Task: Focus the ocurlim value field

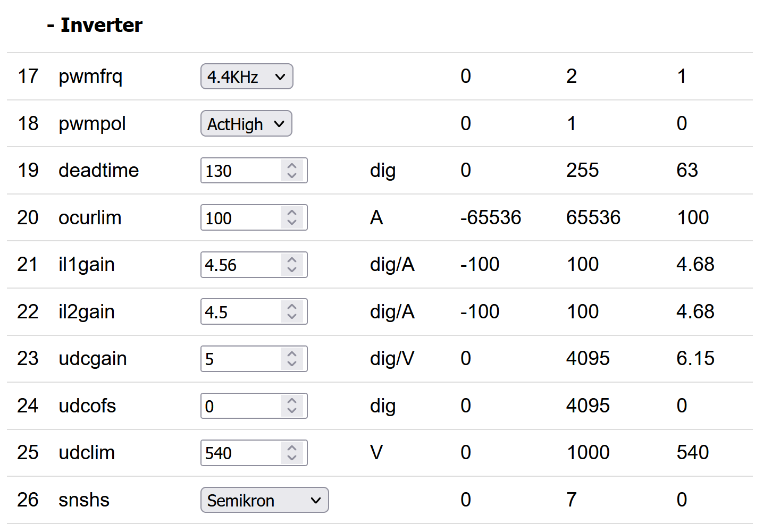Action: (x=240, y=218)
